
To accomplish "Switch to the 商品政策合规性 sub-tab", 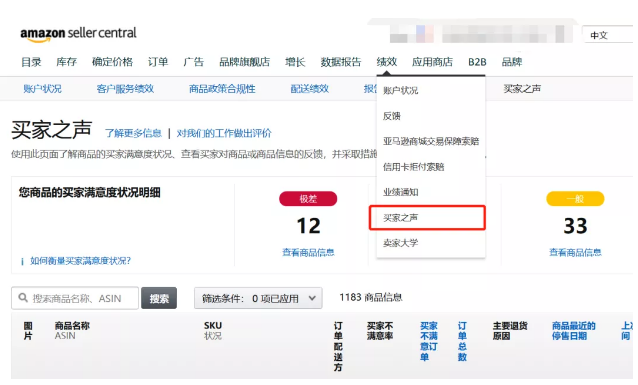I will (x=222, y=89).
